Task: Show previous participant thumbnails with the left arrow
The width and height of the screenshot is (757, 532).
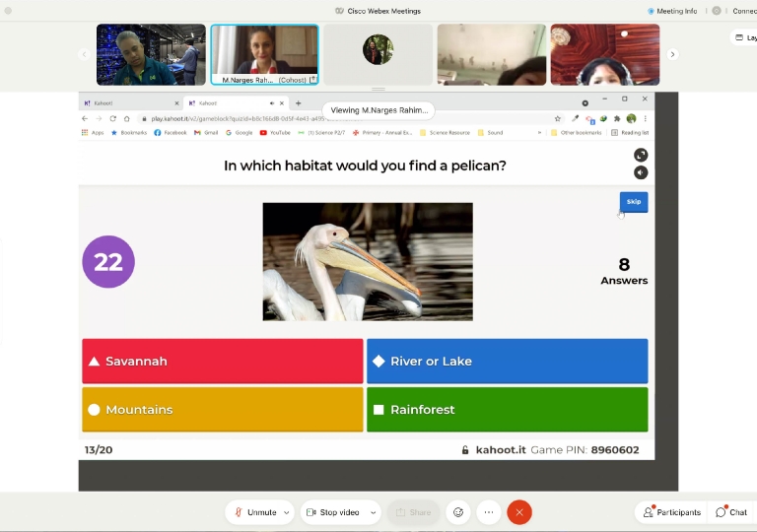Action: pos(84,54)
